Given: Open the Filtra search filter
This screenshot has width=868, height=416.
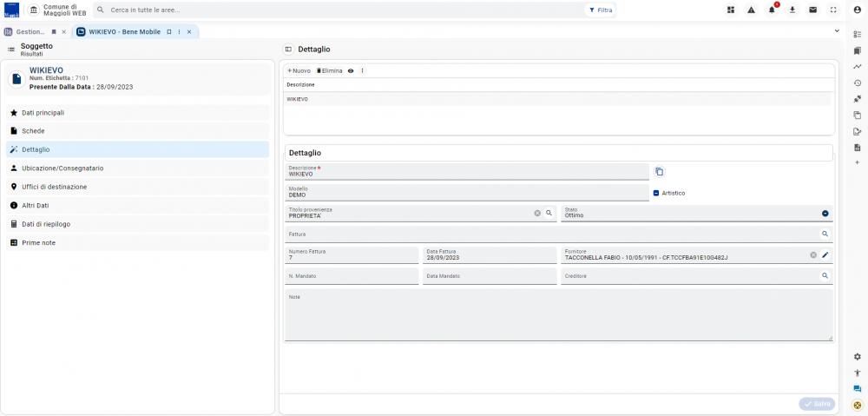Looking at the screenshot, I should [600, 10].
